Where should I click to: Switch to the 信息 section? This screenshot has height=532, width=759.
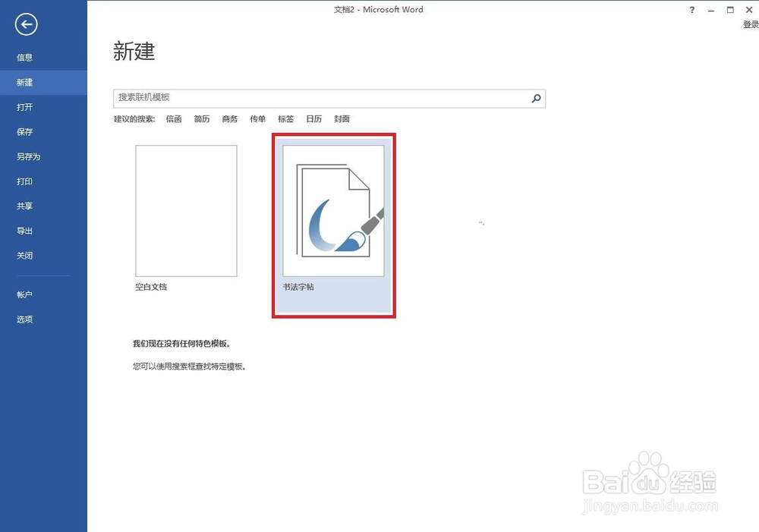(24, 57)
